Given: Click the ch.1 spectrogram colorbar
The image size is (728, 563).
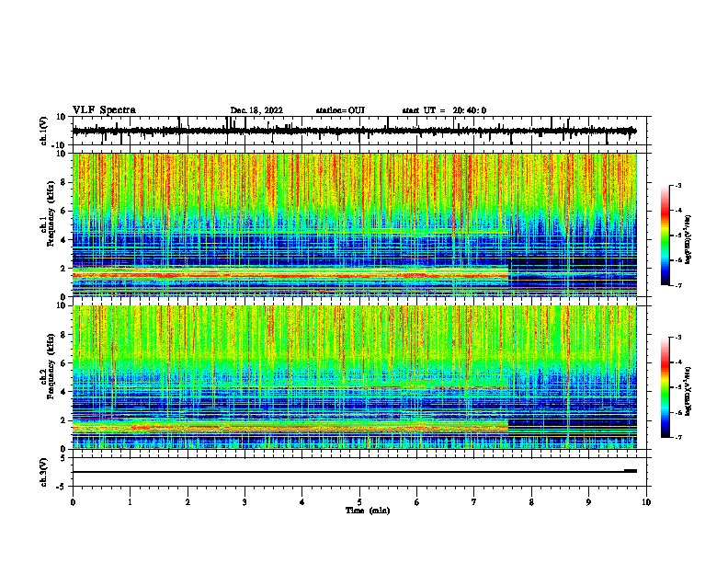Looking at the screenshot, I should tap(665, 236).
